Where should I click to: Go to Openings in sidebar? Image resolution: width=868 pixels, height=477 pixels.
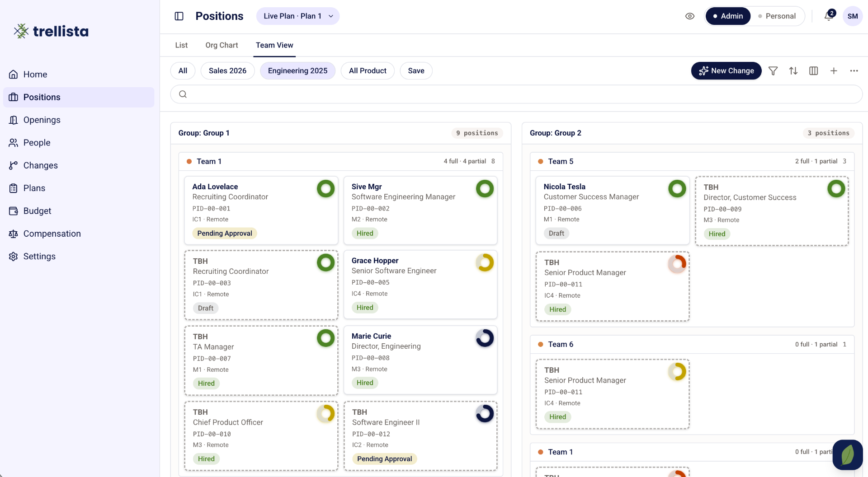79,120
